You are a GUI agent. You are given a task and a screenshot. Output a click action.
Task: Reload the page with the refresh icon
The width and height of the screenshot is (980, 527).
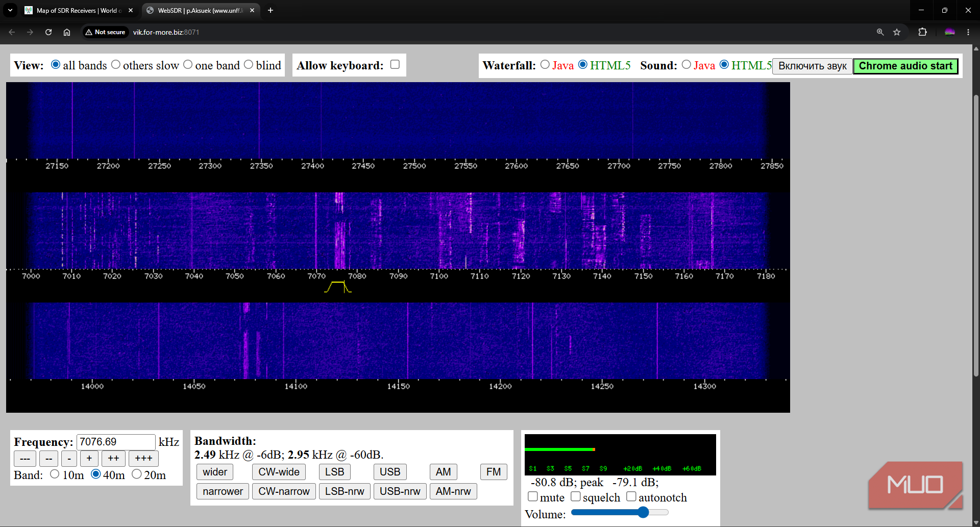pyautogui.click(x=48, y=32)
